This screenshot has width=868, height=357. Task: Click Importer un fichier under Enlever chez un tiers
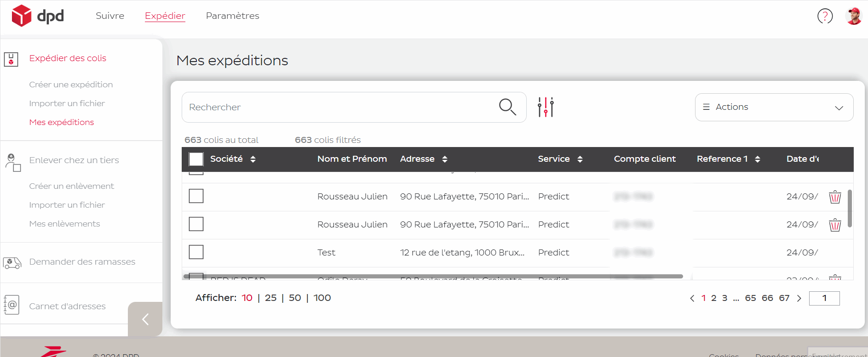tap(67, 205)
